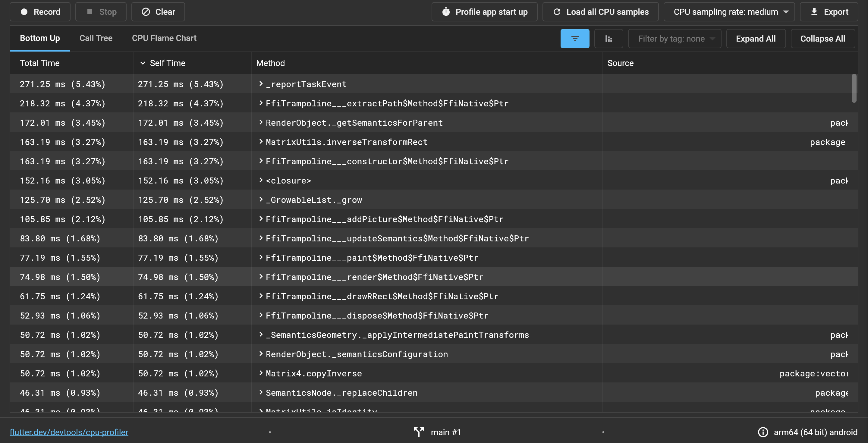Clear the CPU profile data
The height and width of the screenshot is (443, 868).
pos(158,12)
